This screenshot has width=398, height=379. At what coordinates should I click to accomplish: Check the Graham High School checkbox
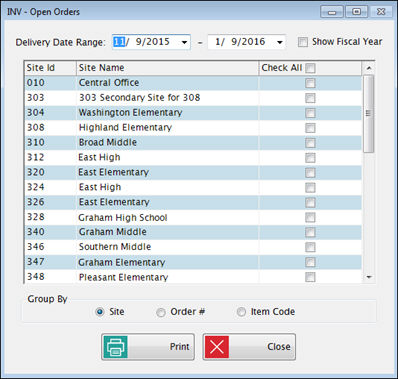[310, 217]
